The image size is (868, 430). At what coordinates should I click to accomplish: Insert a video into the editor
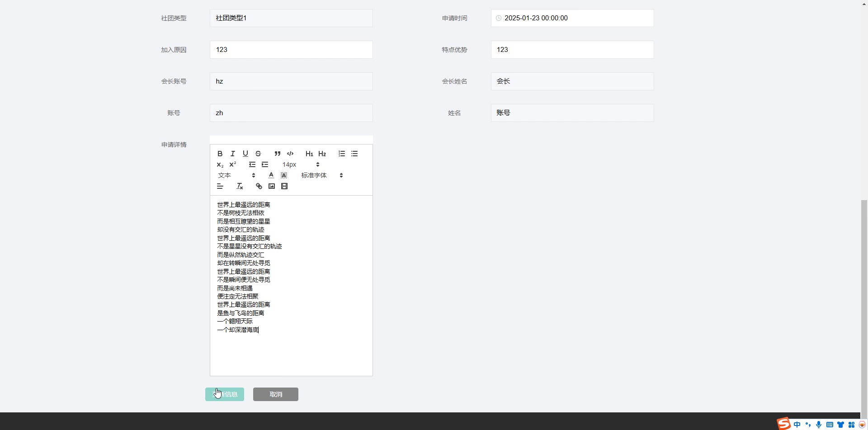(x=284, y=186)
